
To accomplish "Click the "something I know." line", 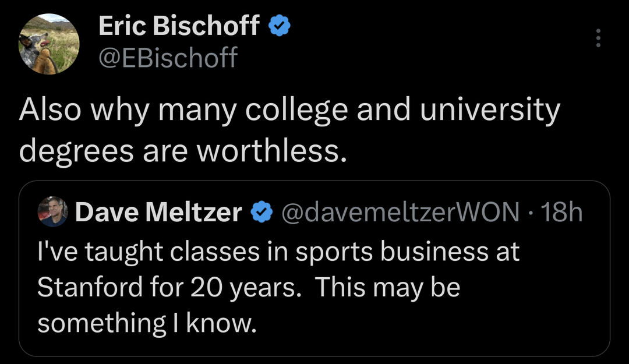I will tap(147, 323).
